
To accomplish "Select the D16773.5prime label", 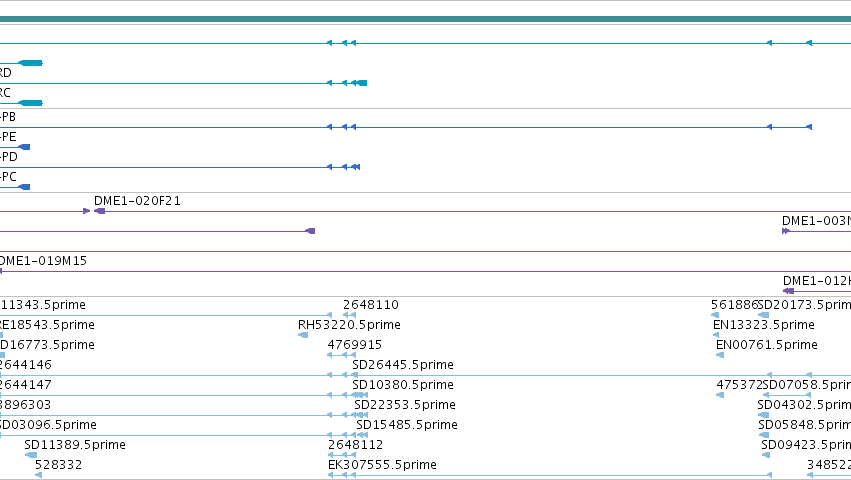I will tap(47, 345).
